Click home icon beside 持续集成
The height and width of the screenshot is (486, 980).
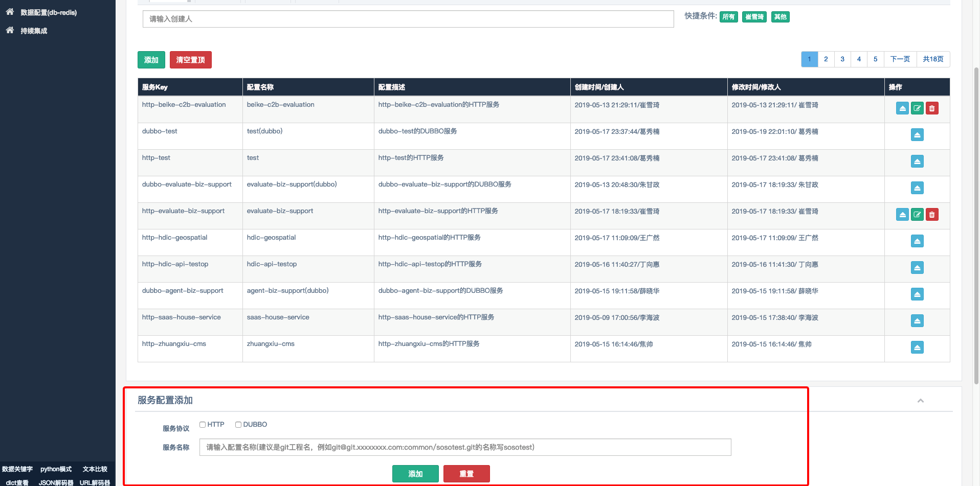click(10, 30)
